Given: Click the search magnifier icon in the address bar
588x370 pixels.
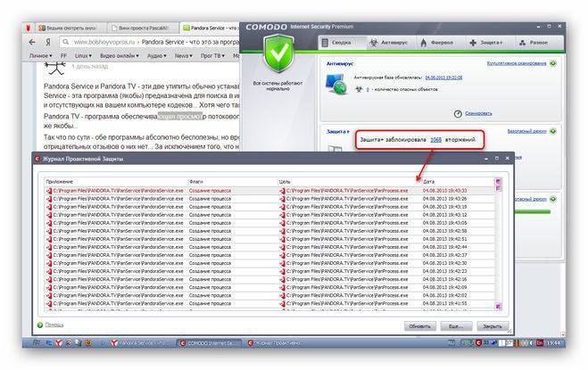Looking at the screenshot, I should click(66, 42).
